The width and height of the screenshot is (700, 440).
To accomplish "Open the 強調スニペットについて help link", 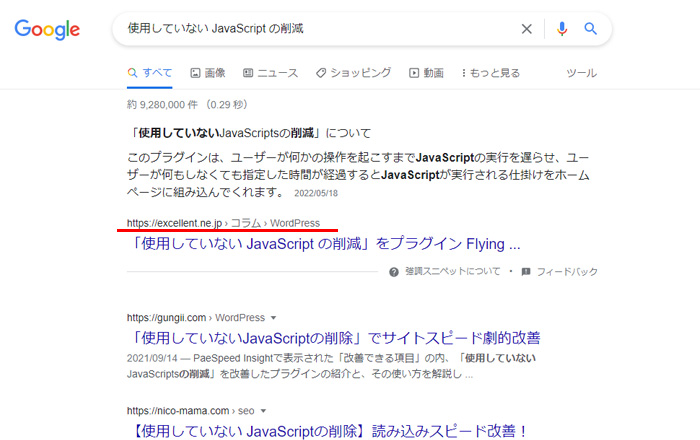I will [453, 271].
